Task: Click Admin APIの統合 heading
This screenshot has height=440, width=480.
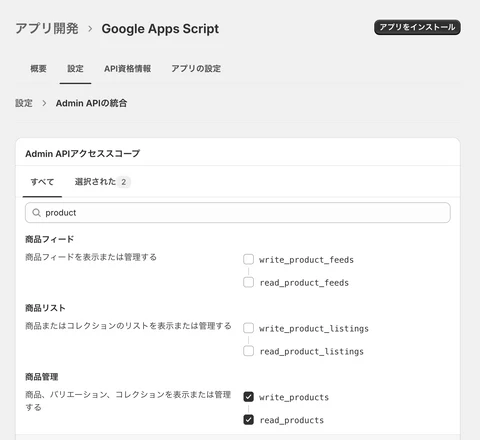Action: click(91, 103)
